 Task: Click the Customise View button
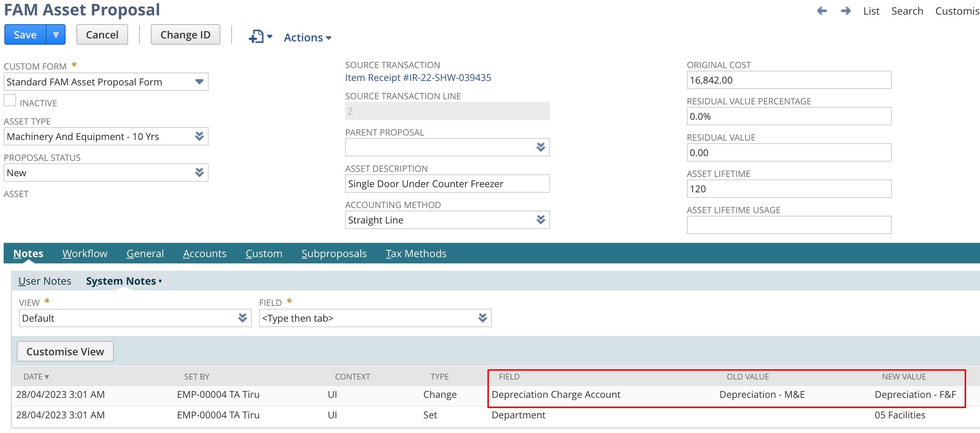[x=65, y=352]
